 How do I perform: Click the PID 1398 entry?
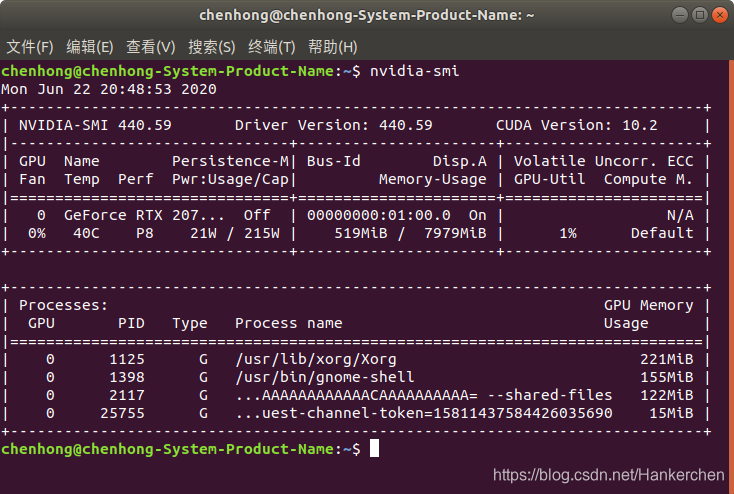[x=127, y=377]
